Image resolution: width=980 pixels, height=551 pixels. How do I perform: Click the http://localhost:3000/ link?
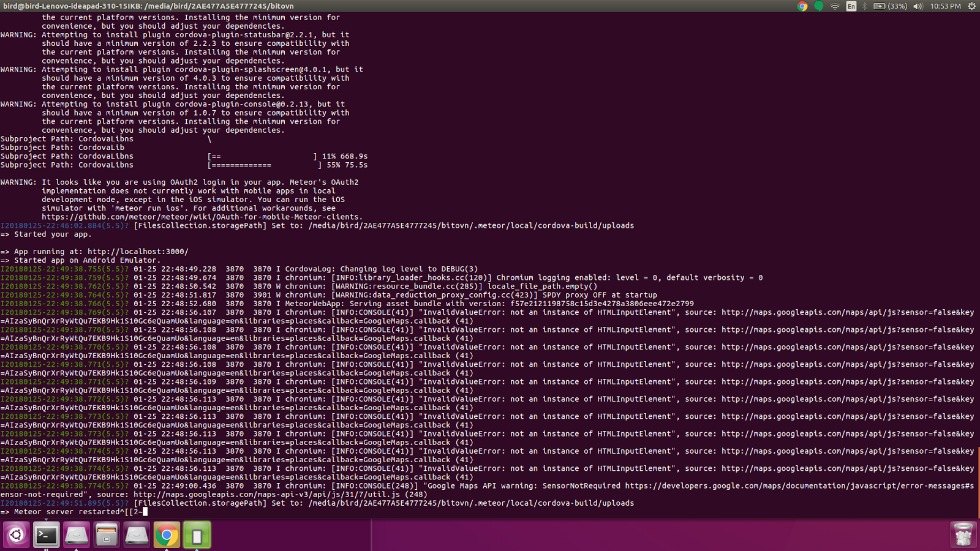tap(138, 251)
